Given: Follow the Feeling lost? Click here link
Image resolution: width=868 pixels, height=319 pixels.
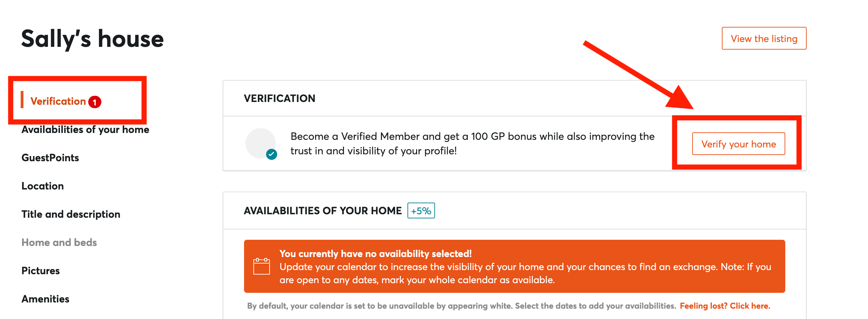Looking at the screenshot, I should click(x=725, y=306).
